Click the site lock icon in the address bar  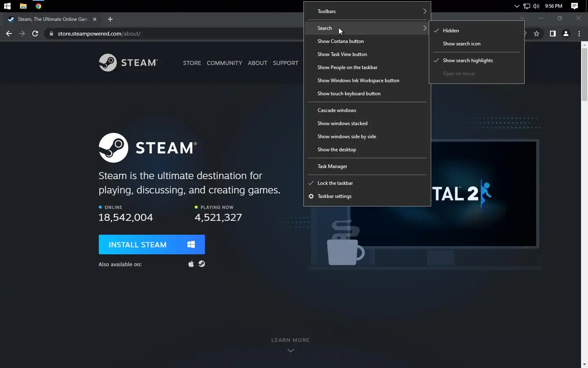[x=51, y=34]
